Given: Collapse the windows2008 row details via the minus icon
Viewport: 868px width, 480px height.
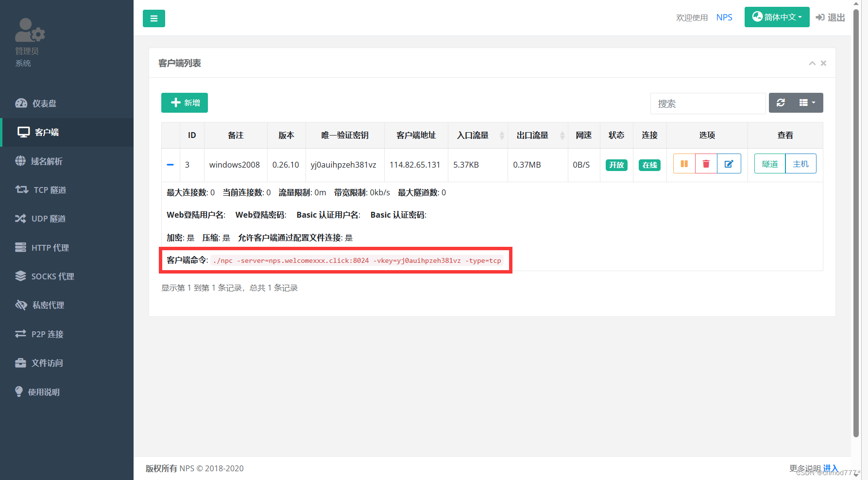Looking at the screenshot, I should pyautogui.click(x=170, y=165).
